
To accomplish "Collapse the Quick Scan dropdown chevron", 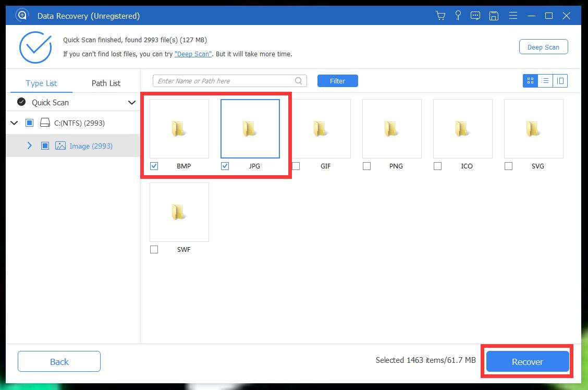I will (x=132, y=102).
